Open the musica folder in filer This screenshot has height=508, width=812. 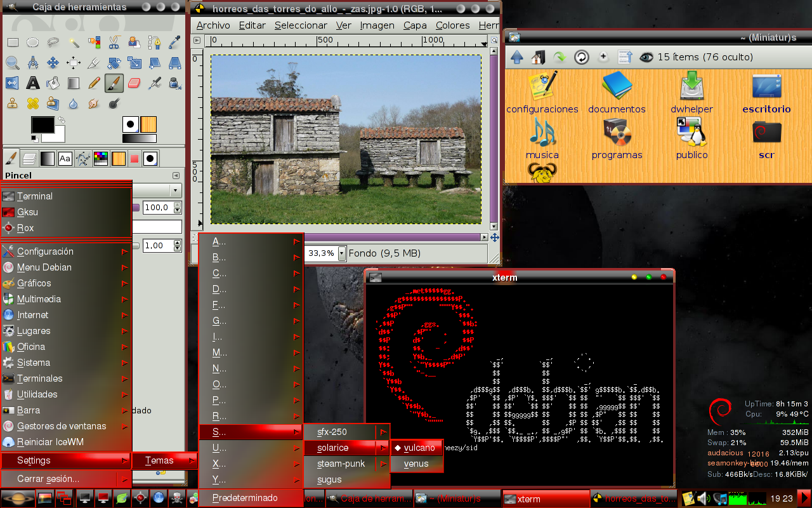click(542, 138)
